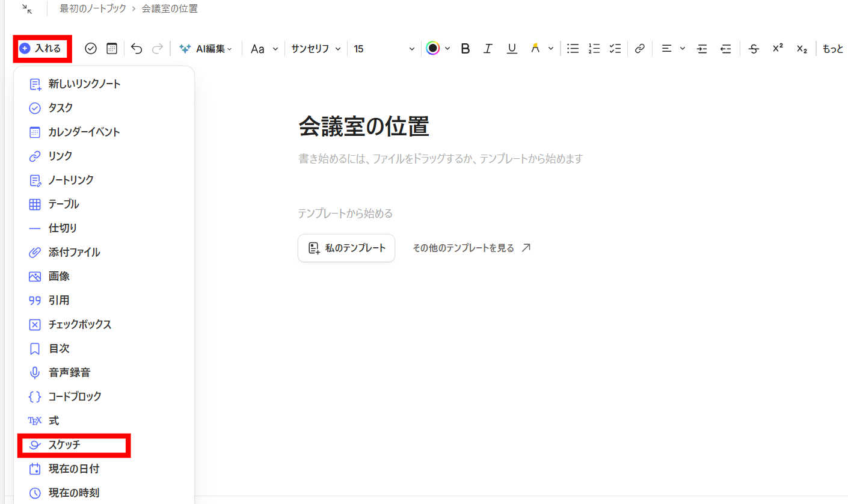Apply strikethrough formatting

[754, 48]
